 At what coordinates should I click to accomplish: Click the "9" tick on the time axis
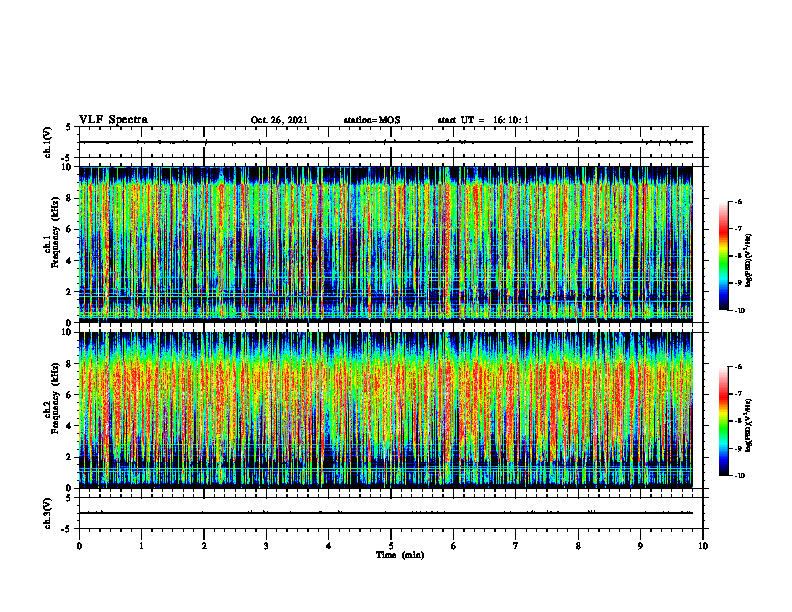(640, 546)
